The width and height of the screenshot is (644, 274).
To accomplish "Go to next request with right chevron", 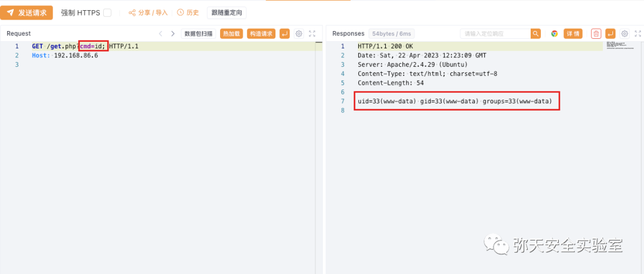I will (x=173, y=34).
